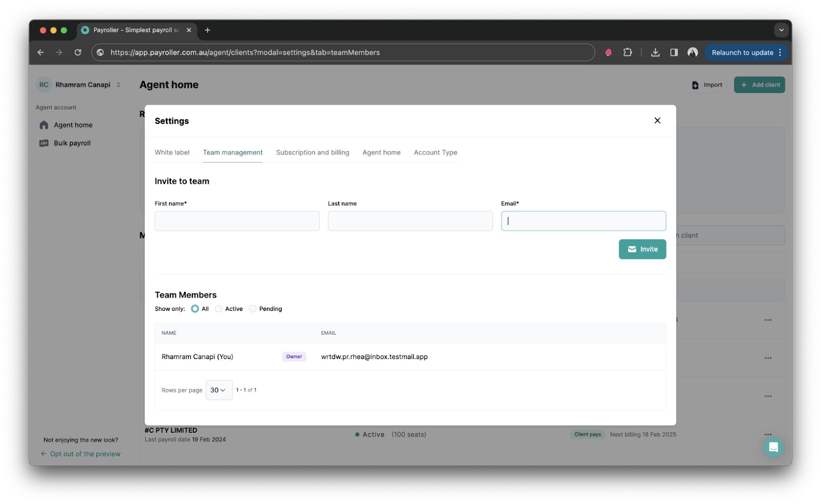Close the Settings modal with X icon
Image resolution: width=821 pixels, height=504 pixels.
click(657, 120)
